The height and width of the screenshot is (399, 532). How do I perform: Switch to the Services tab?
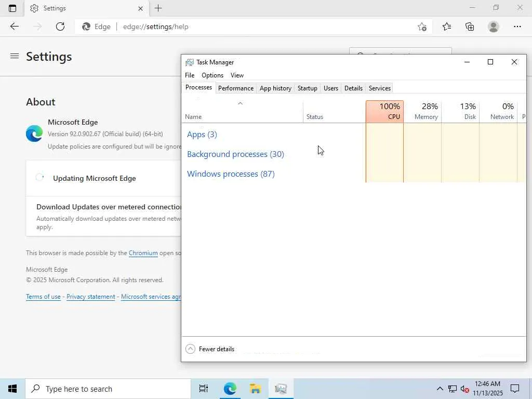click(380, 88)
